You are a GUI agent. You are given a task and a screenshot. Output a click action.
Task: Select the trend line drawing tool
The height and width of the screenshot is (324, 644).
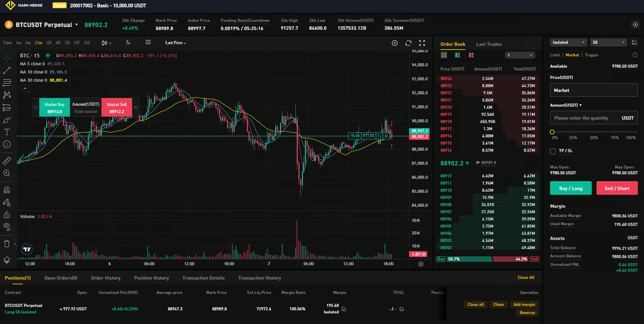7,70
